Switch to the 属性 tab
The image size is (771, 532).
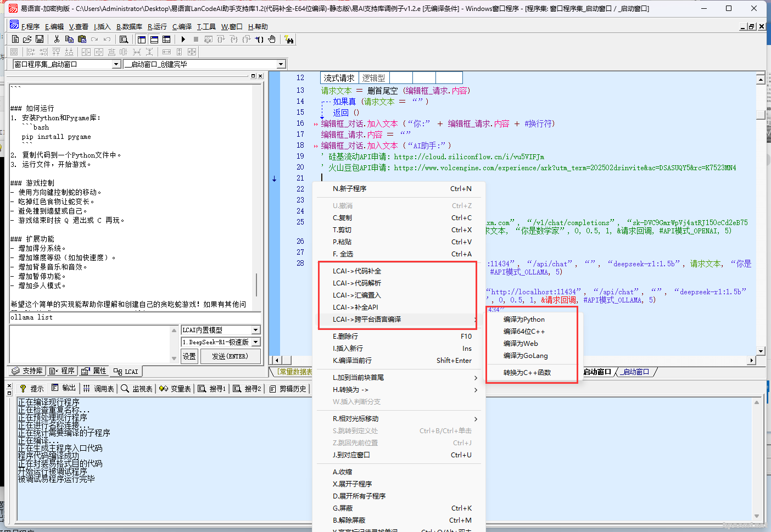94,371
